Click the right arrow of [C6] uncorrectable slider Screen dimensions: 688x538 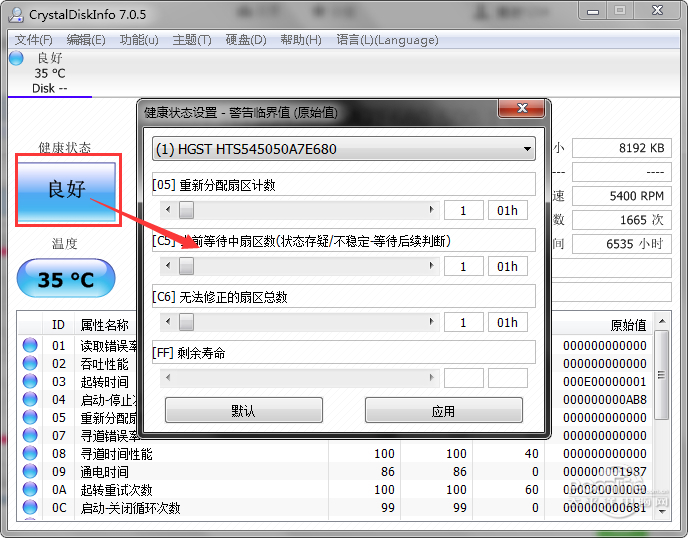tap(431, 322)
